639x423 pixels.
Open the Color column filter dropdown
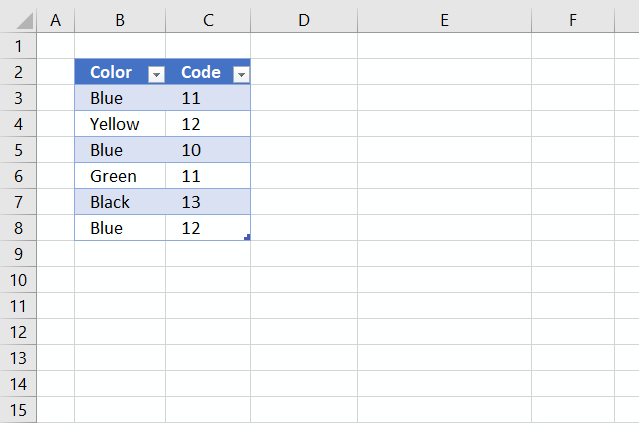coord(156,74)
